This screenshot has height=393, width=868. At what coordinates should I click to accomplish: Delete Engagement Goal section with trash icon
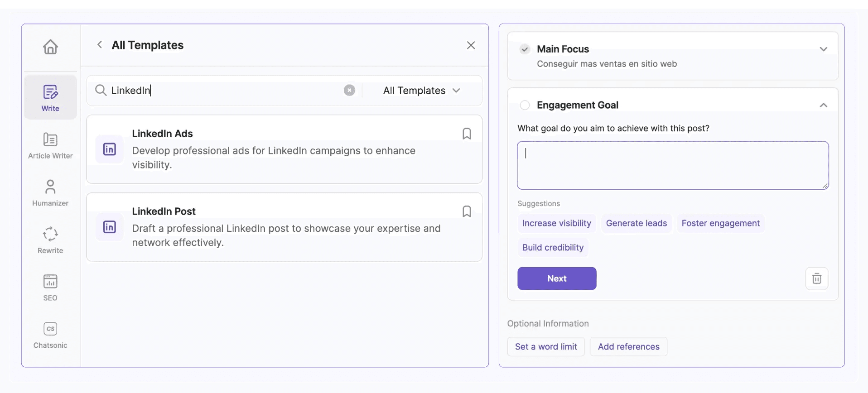coord(817,278)
